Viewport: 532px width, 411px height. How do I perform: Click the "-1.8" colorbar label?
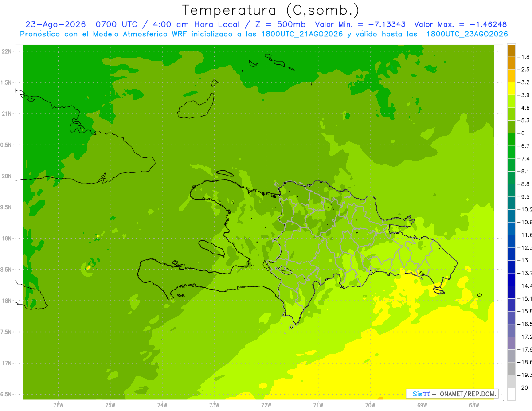click(x=524, y=57)
